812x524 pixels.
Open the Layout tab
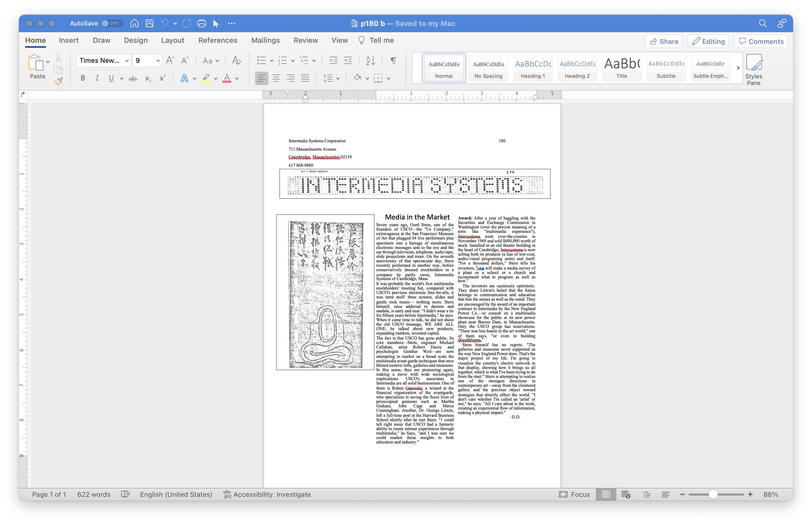[173, 40]
